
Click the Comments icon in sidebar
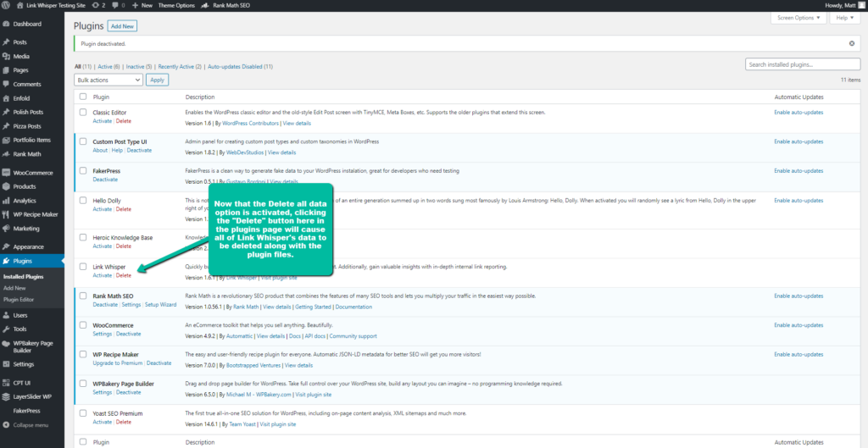[6, 84]
